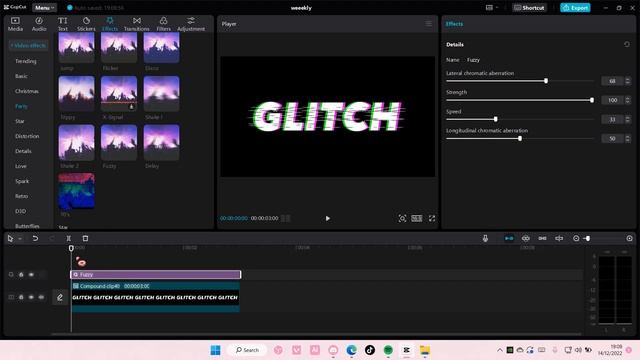Play the preview video

click(x=328, y=218)
